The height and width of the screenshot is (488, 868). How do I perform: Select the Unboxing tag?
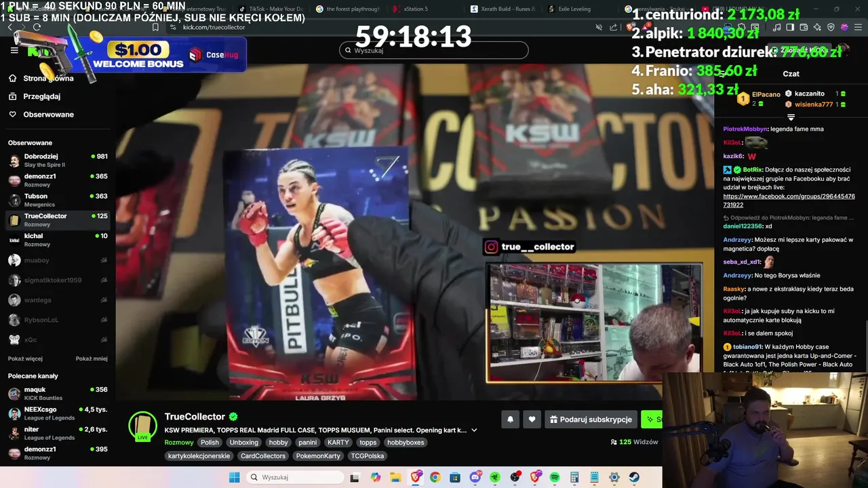pos(243,443)
